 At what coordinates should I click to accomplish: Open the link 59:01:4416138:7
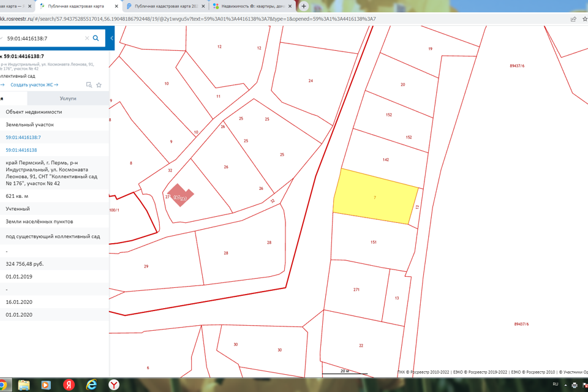click(23, 137)
